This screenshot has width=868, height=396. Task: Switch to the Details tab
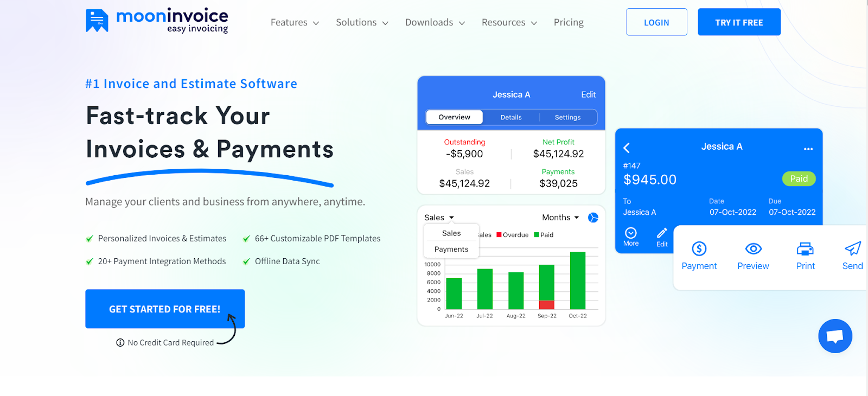(511, 117)
